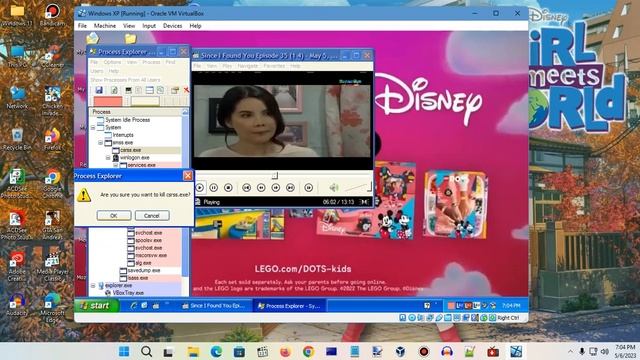
Task: Click the Refresh icon in Process Explorer toolbar
Action: click(x=114, y=90)
